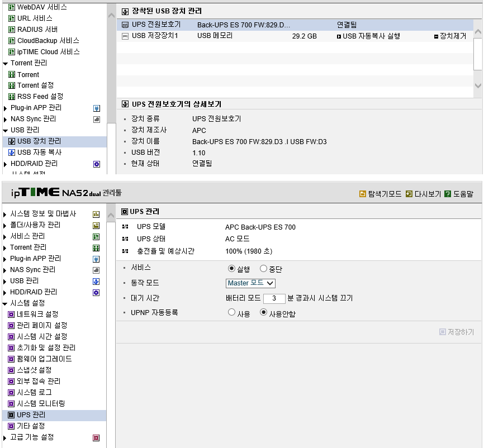Click UPS 전원보호기 device row icon
This screenshot has height=448, width=484.
coord(125,25)
